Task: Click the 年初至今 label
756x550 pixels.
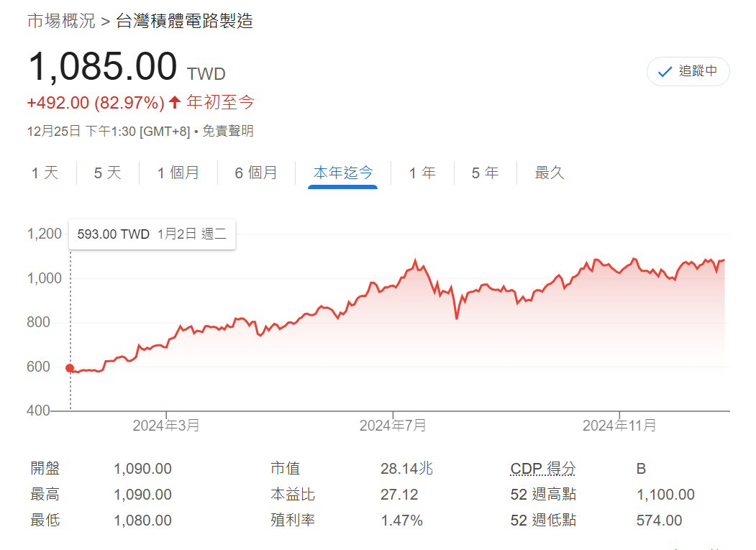Action: [220, 102]
